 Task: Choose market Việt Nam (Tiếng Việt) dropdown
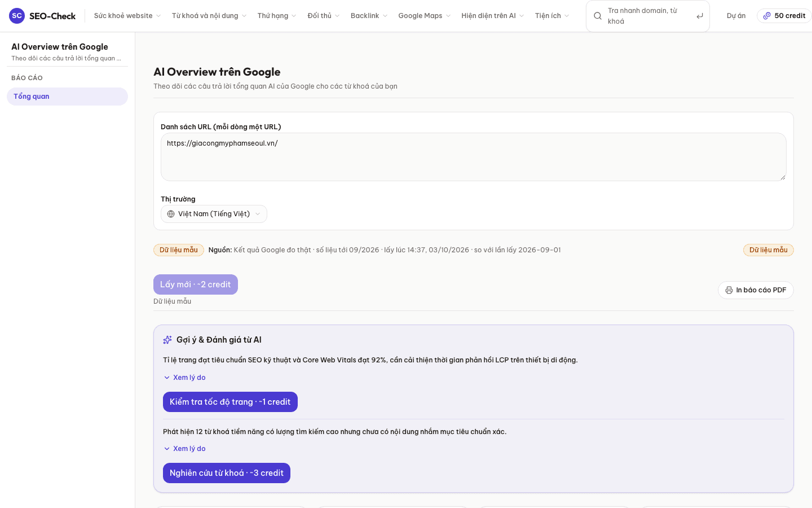pos(214,214)
